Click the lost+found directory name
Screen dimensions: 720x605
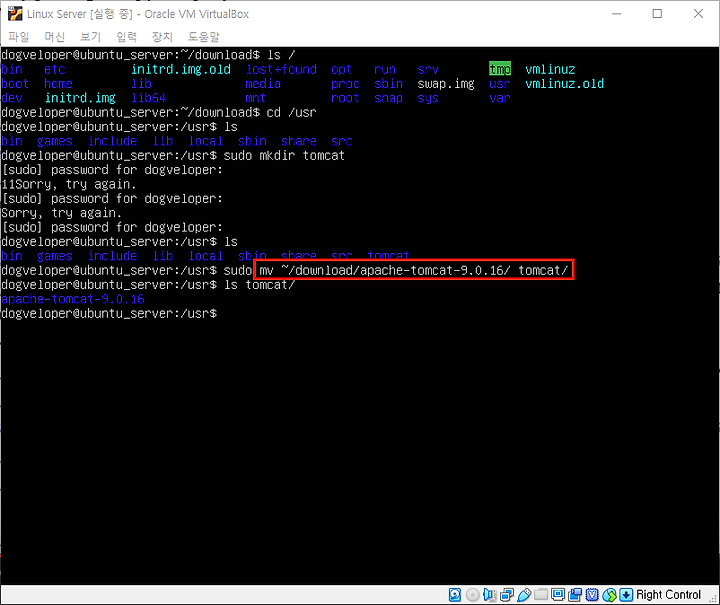pos(281,69)
